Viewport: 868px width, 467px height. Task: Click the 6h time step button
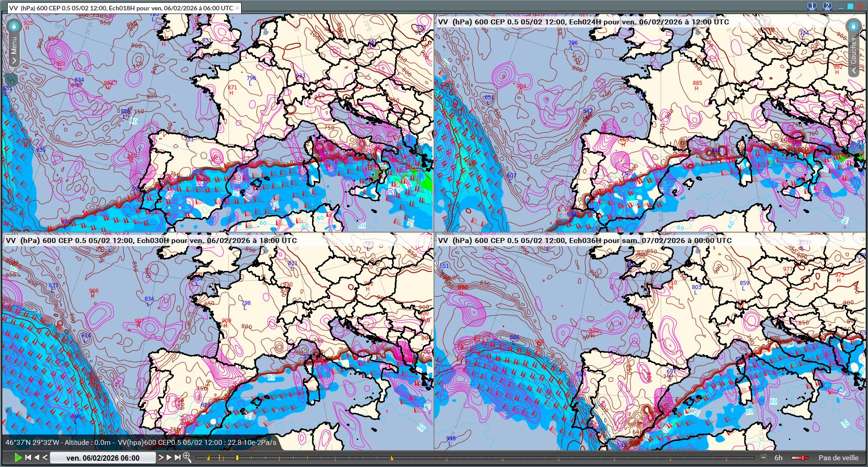coord(779,458)
